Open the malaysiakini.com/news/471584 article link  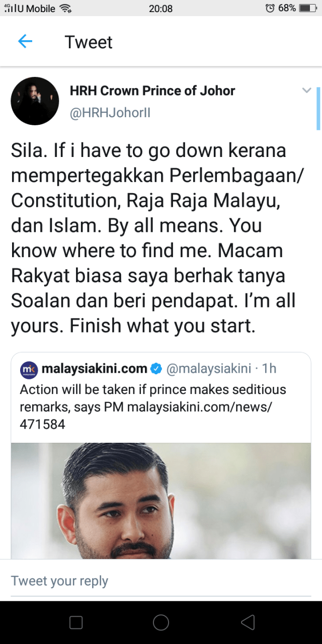coord(146,416)
